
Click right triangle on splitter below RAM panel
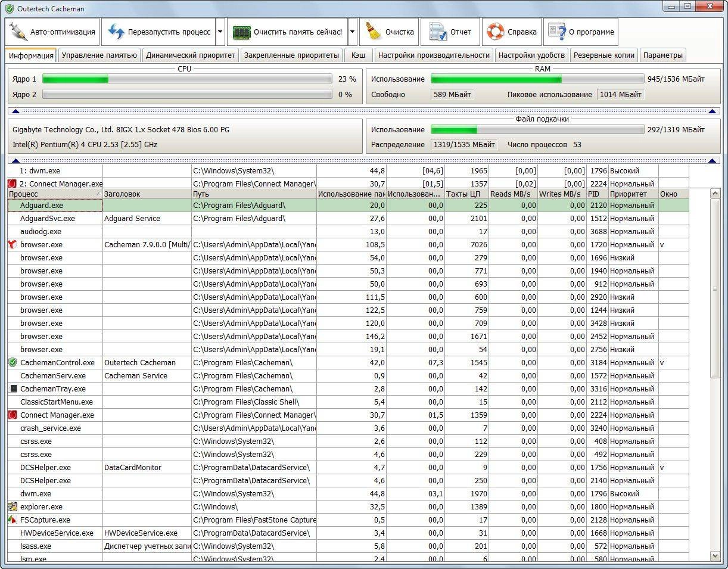click(712, 111)
